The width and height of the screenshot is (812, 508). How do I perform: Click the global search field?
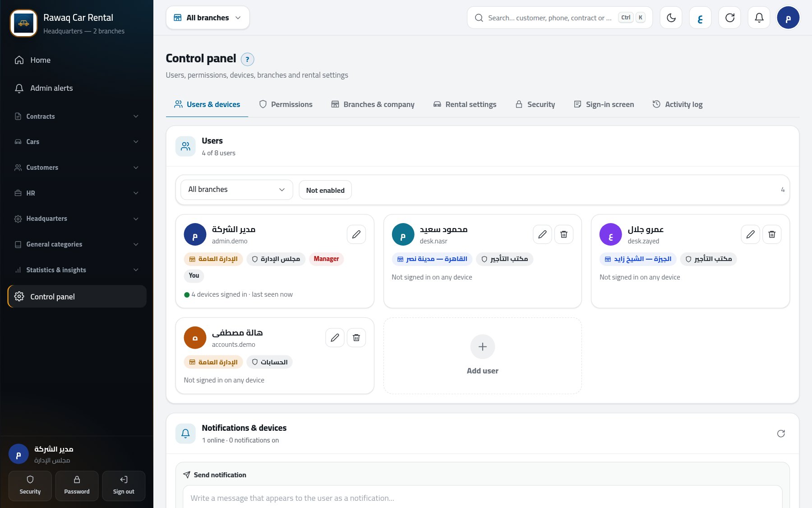(559, 18)
